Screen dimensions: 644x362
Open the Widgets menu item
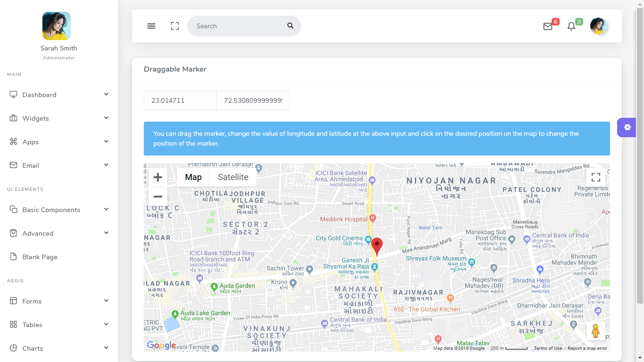[x=59, y=118]
